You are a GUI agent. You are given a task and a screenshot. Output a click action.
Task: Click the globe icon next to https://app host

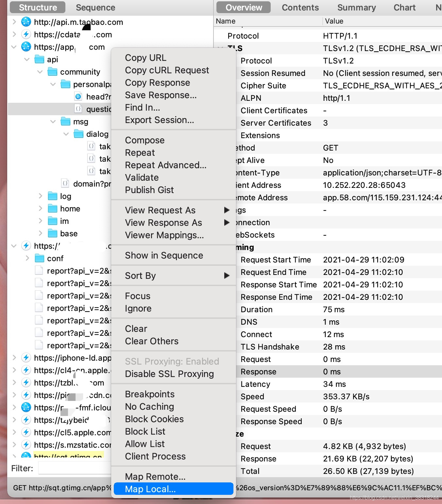[26, 47]
